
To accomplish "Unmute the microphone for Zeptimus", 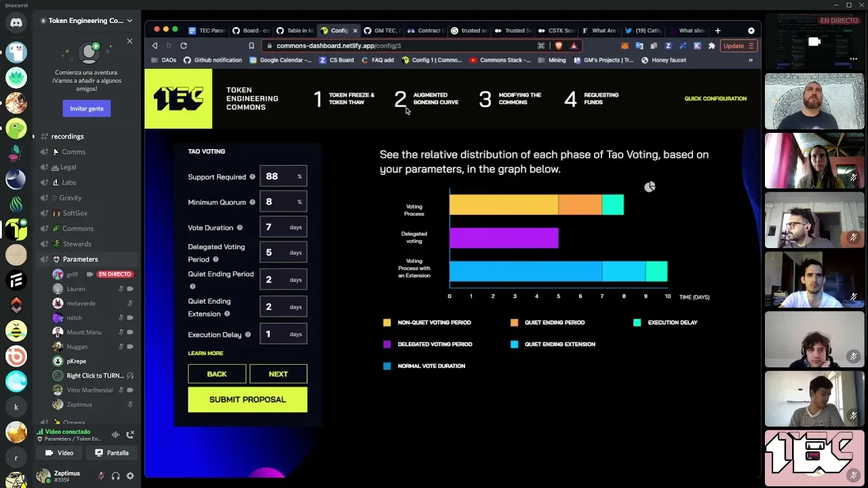I will tap(101, 476).
